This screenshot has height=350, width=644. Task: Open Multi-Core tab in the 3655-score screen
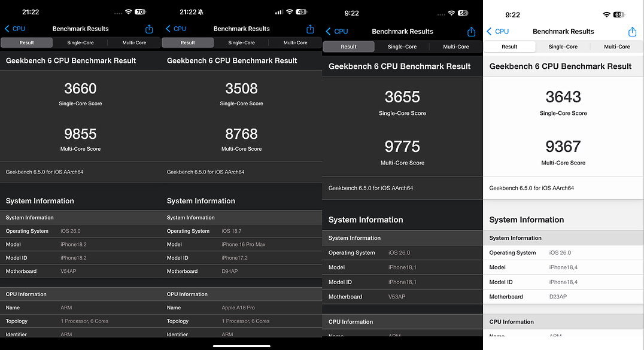[x=456, y=47]
